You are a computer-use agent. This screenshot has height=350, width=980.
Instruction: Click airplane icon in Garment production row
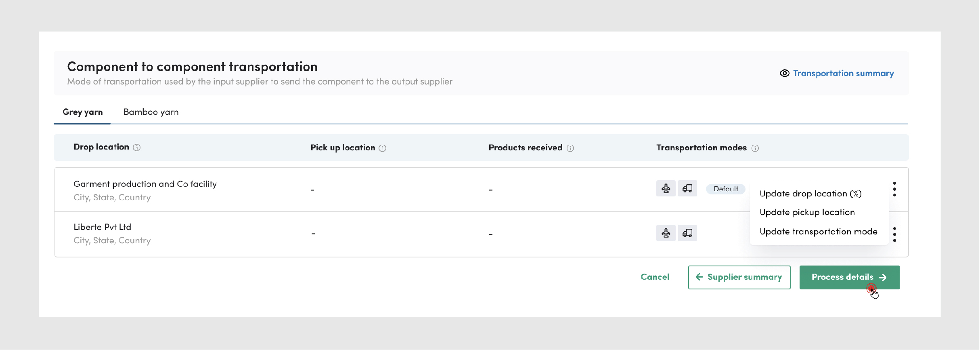(666, 188)
